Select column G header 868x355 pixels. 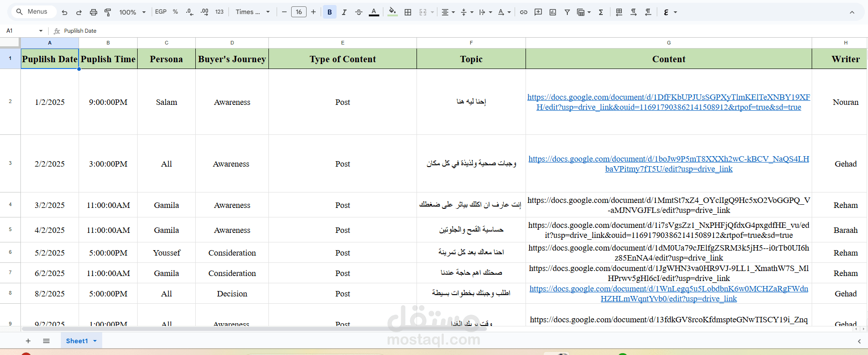(x=669, y=43)
